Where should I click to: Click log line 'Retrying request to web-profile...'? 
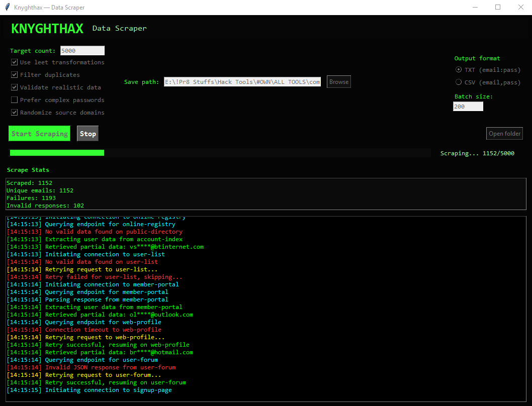(86, 337)
